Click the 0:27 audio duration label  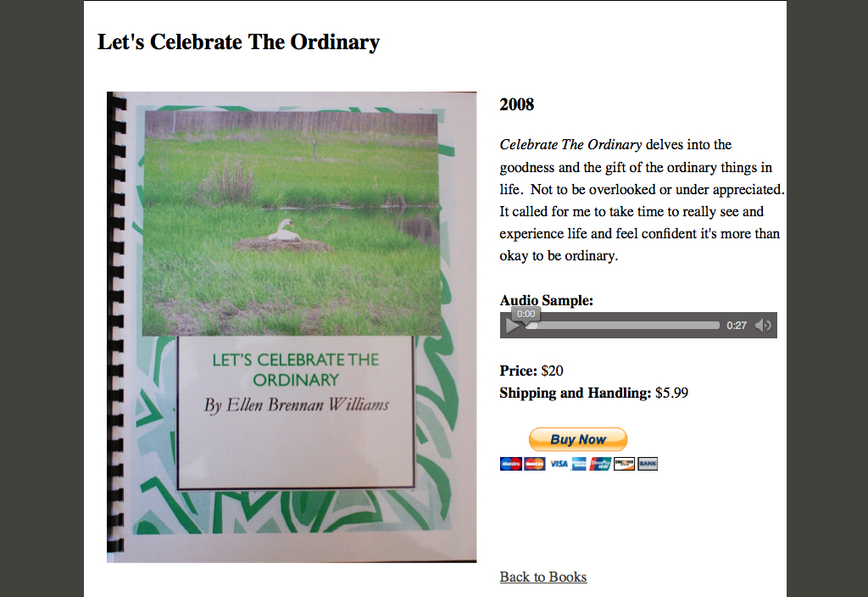(737, 326)
